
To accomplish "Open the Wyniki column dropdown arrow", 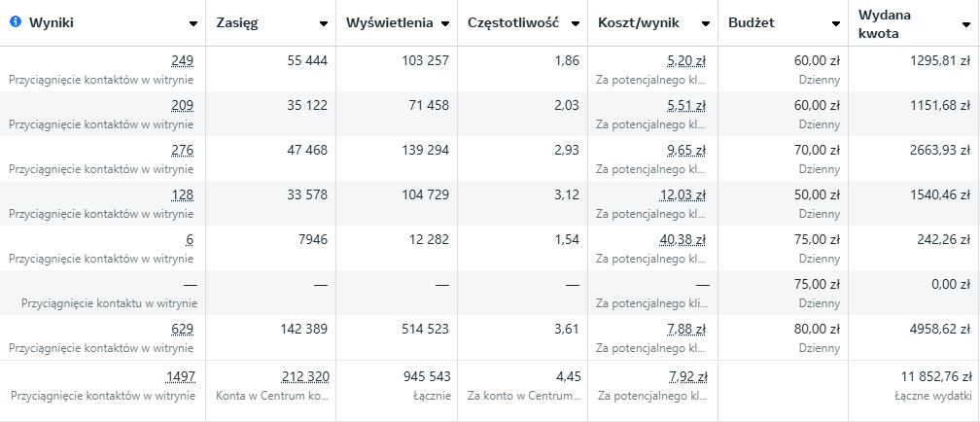I will point(193,23).
